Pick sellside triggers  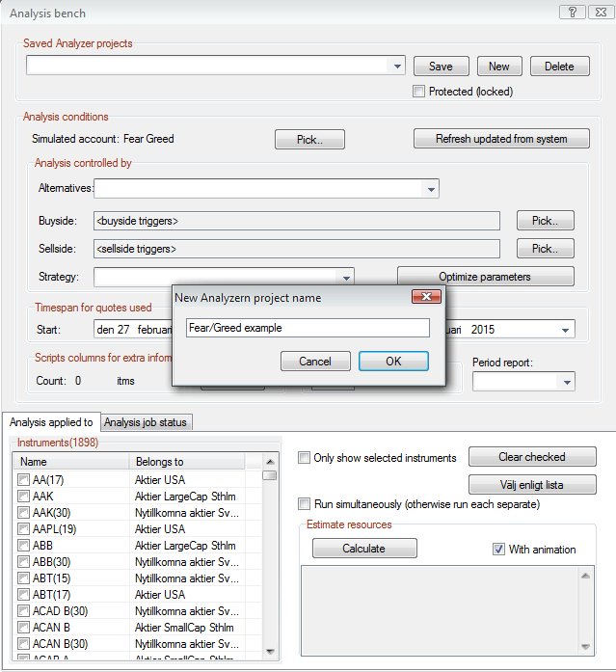[x=545, y=249]
